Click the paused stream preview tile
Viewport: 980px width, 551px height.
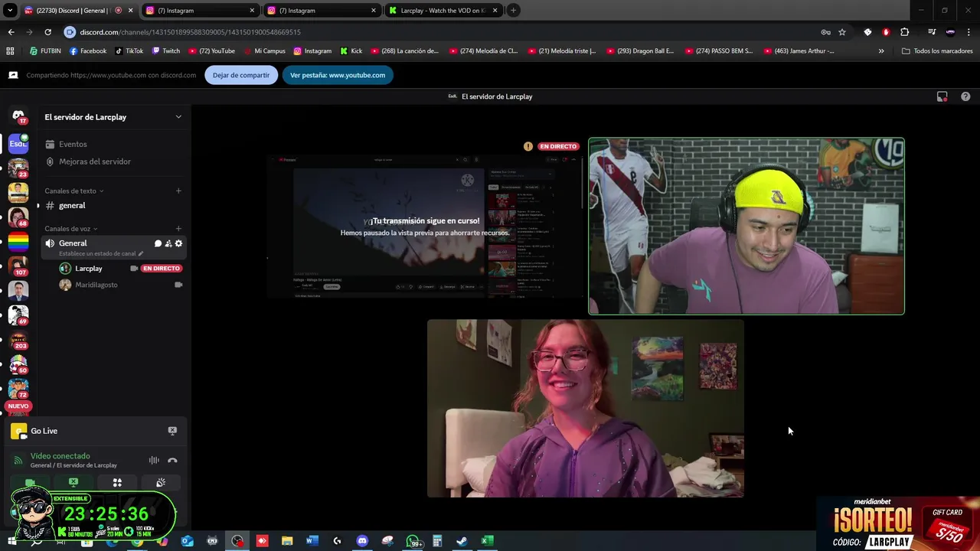[425, 227]
